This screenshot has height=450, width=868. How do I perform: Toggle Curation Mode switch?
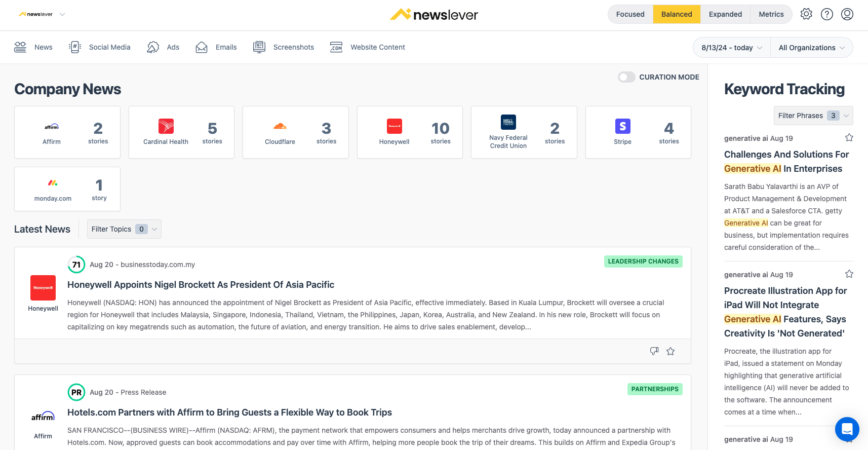coord(626,77)
